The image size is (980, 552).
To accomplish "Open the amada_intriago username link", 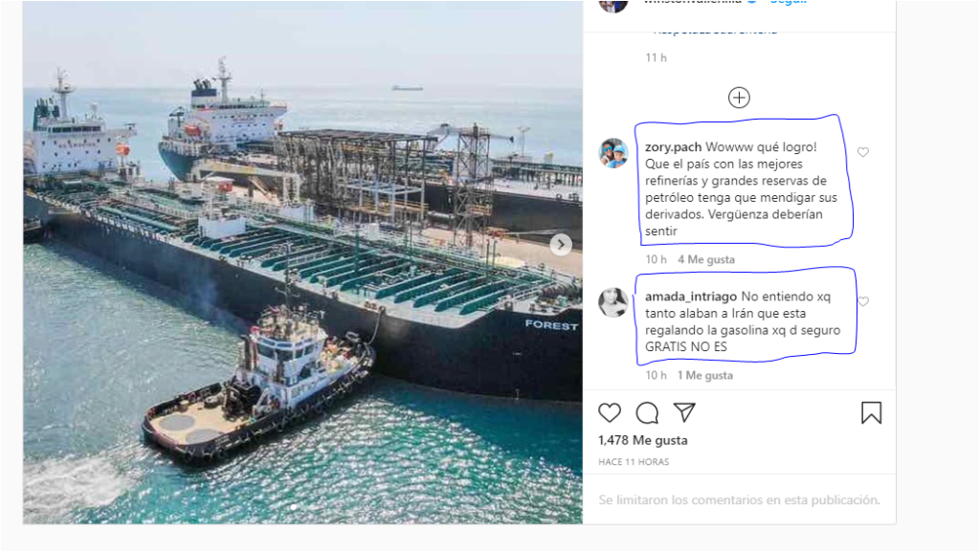I will [691, 297].
